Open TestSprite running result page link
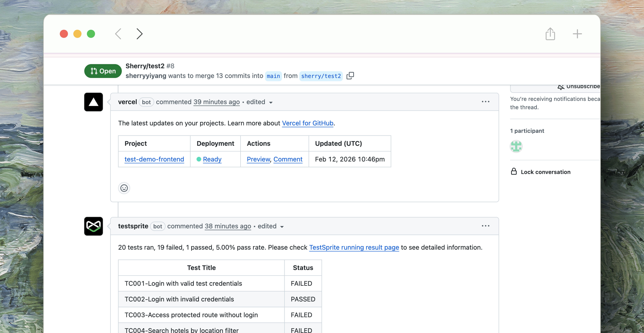This screenshot has height=333, width=644. [x=354, y=247]
